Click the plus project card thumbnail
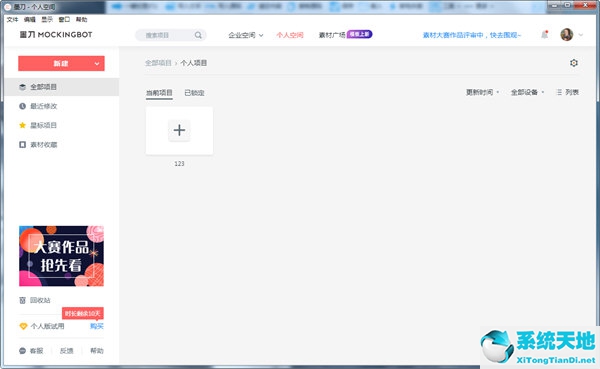 [179, 131]
